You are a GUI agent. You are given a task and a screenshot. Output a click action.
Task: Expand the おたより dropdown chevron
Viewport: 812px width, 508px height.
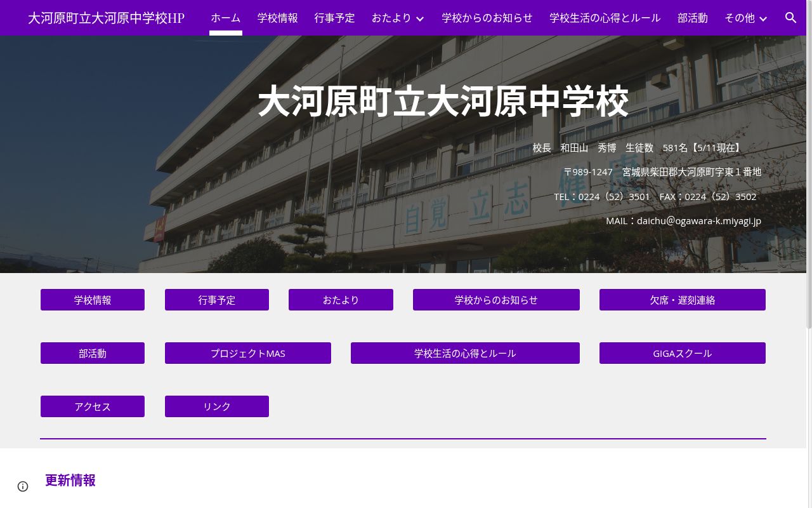tap(420, 18)
